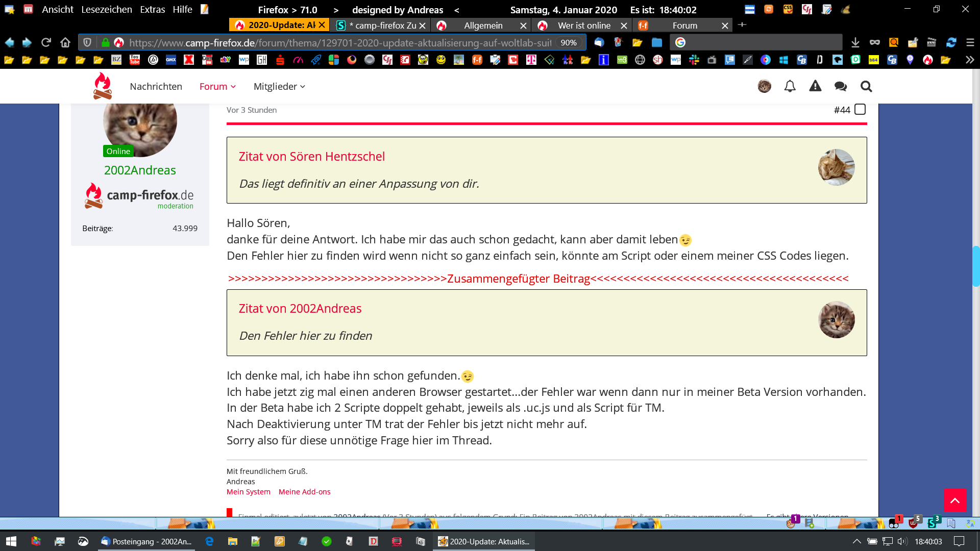The image size is (980, 551).
Task: Open the moderation warning triangle icon
Action: (815, 86)
